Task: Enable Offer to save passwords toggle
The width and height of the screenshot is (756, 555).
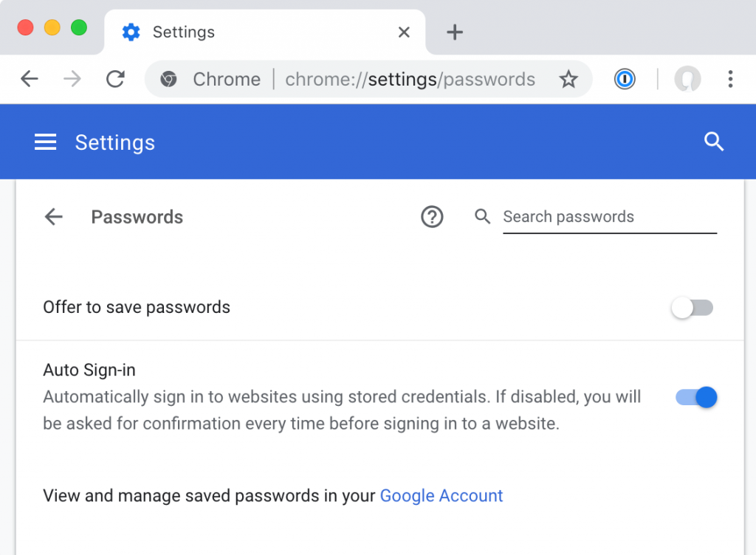Action: [693, 307]
